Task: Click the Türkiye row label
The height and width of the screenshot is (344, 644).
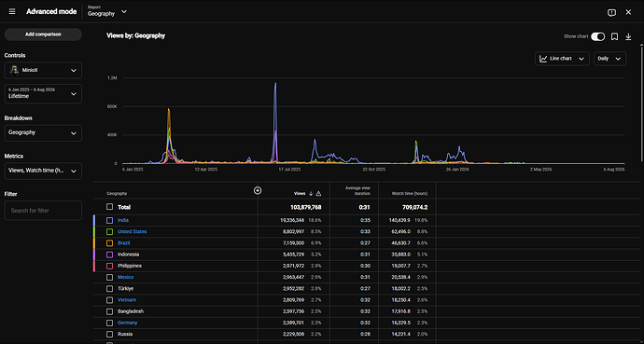Action: click(x=125, y=289)
